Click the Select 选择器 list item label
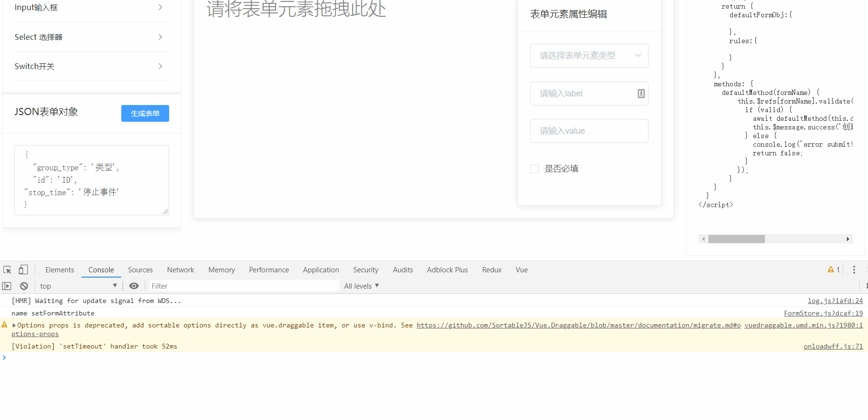 coord(38,37)
